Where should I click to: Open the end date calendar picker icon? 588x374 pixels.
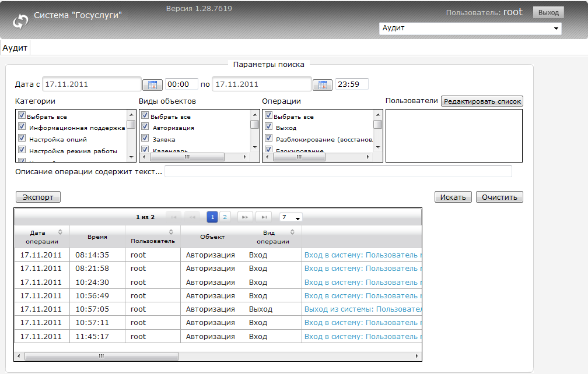pyautogui.click(x=323, y=84)
